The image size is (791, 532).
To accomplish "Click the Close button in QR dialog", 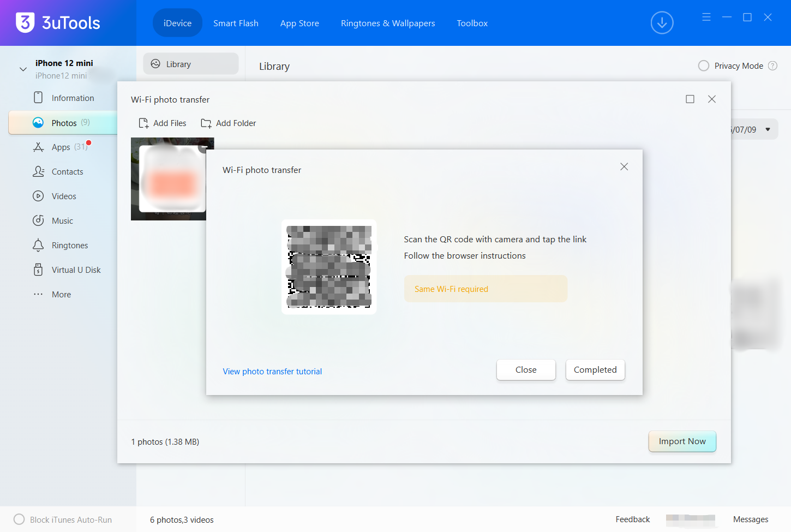I will point(526,370).
